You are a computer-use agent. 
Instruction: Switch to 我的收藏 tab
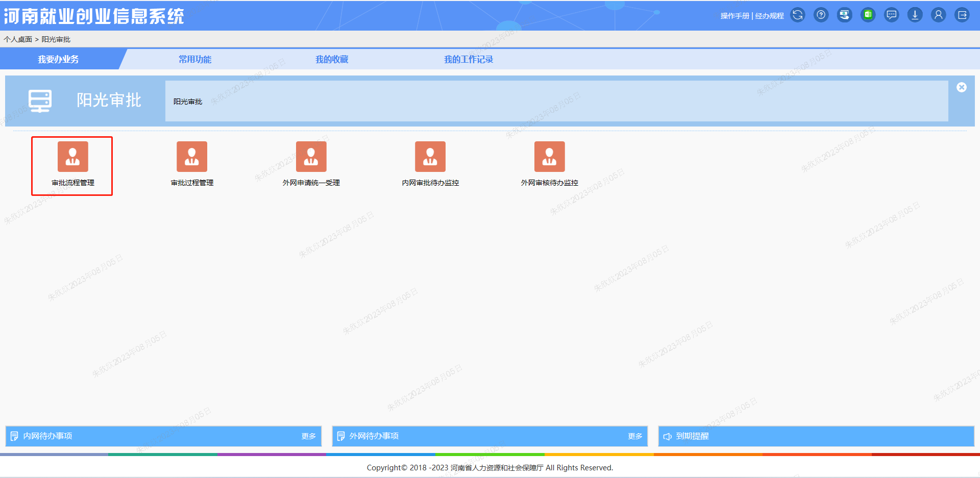tap(332, 60)
